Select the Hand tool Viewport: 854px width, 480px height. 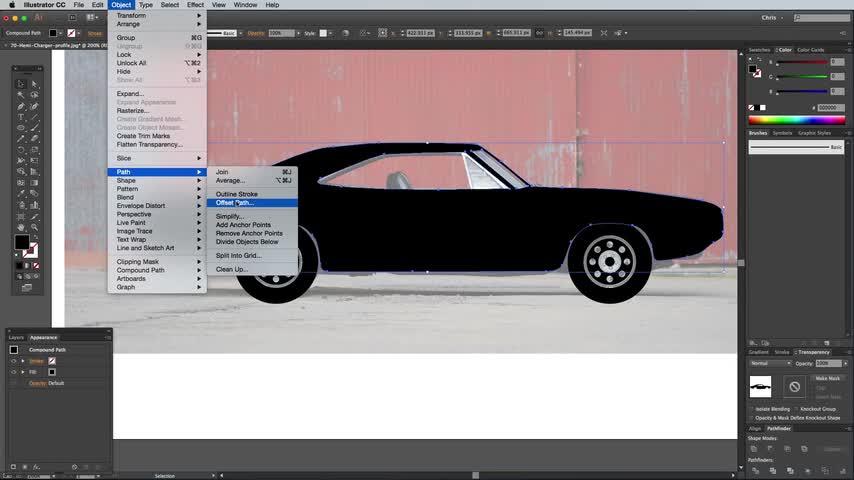pyautogui.click(x=21, y=227)
